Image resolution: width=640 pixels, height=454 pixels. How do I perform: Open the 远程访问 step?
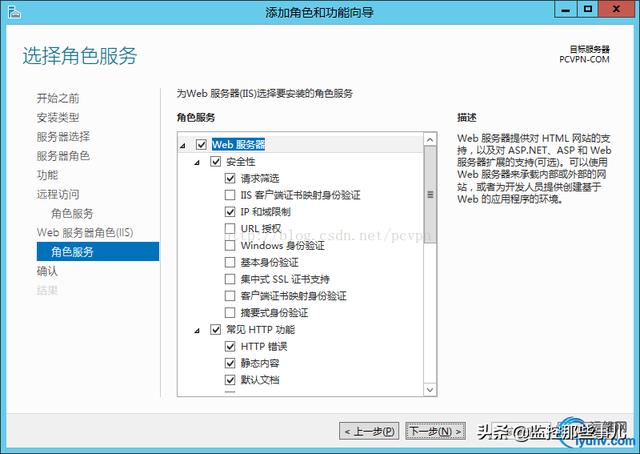58,194
